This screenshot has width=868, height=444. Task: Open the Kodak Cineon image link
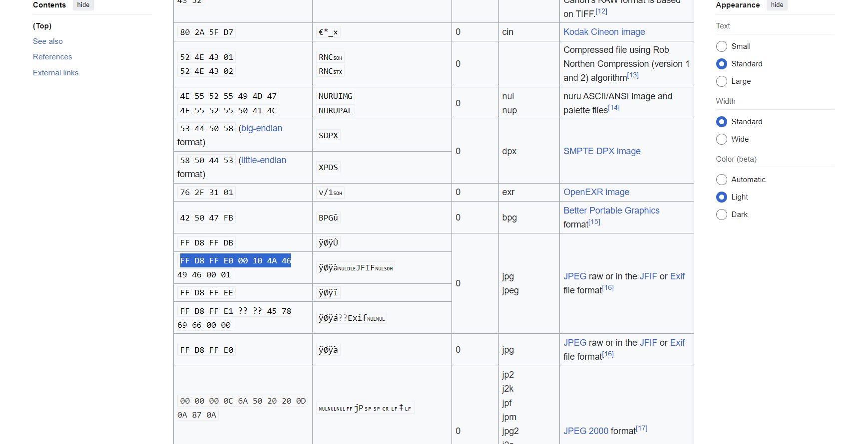pyautogui.click(x=604, y=32)
